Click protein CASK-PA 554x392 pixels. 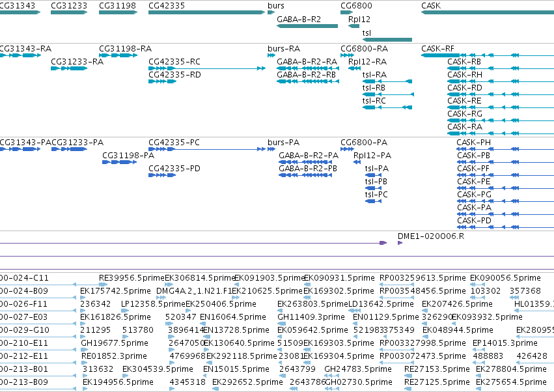tap(506, 214)
